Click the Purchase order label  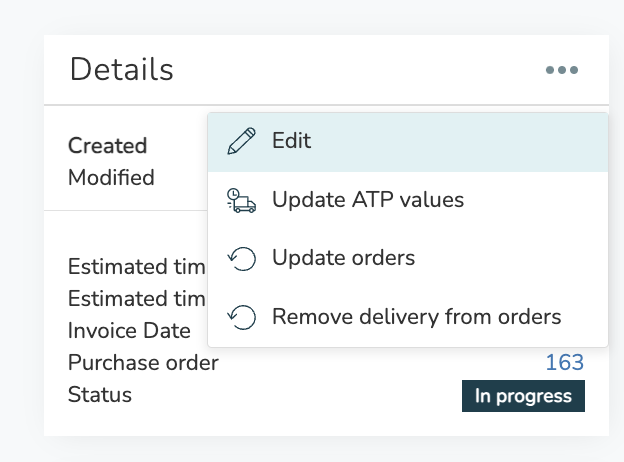click(x=143, y=363)
